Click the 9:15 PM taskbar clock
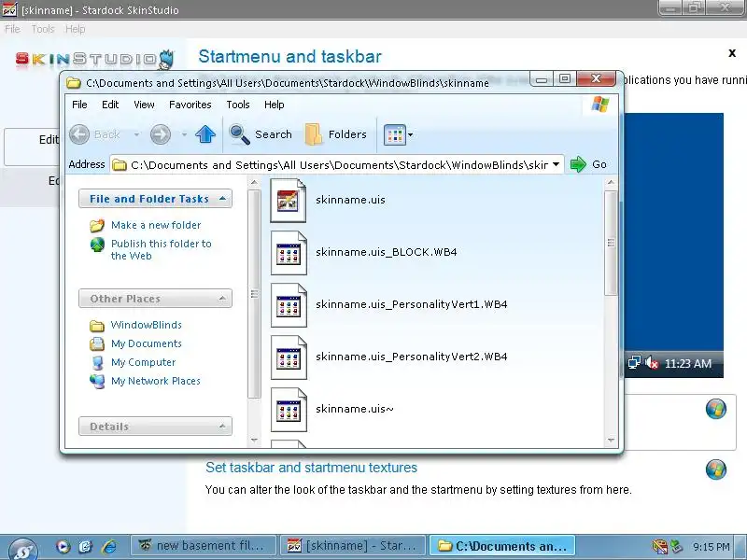Screen dimensions: 747x560 coord(711,546)
